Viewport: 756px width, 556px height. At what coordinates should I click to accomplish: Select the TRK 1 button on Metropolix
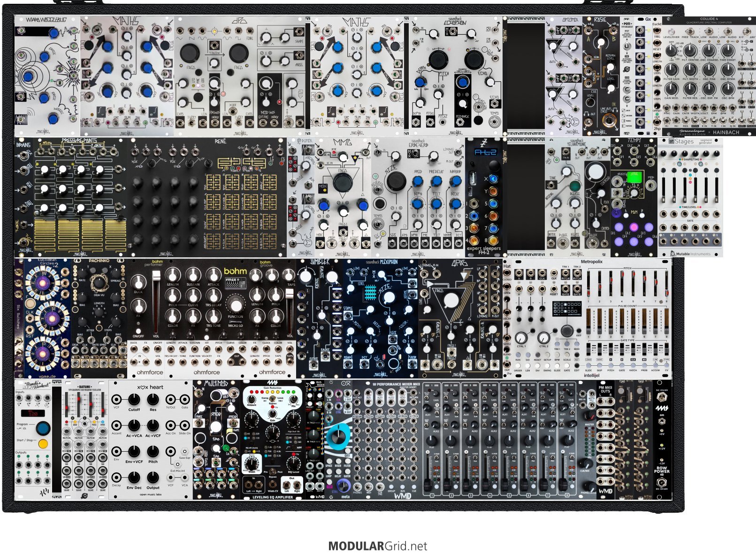(557, 344)
